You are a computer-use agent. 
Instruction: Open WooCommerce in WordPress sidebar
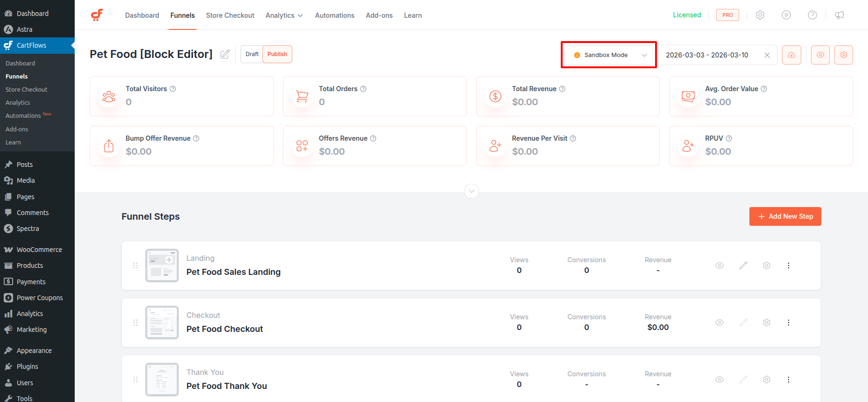click(x=37, y=250)
